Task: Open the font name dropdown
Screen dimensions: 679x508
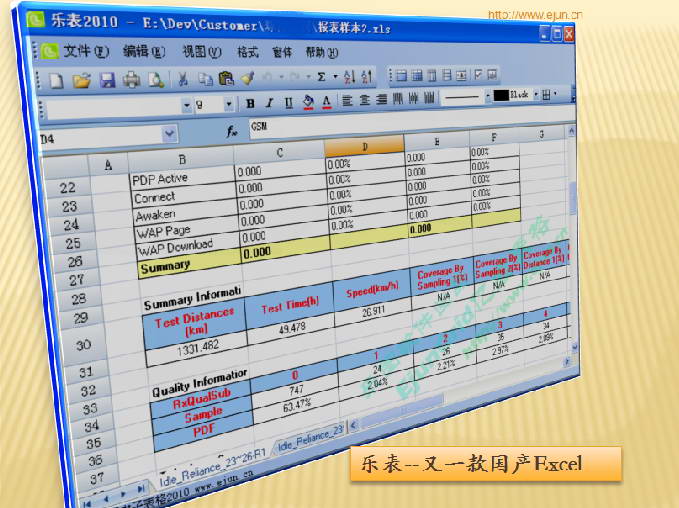Action: click(x=187, y=105)
